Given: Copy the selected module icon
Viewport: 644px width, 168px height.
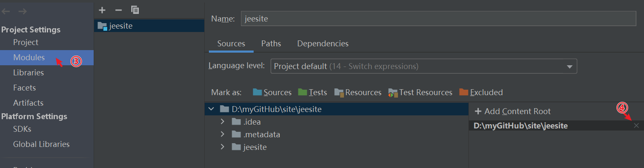Looking at the screenshot, I should tap(135, 10).
